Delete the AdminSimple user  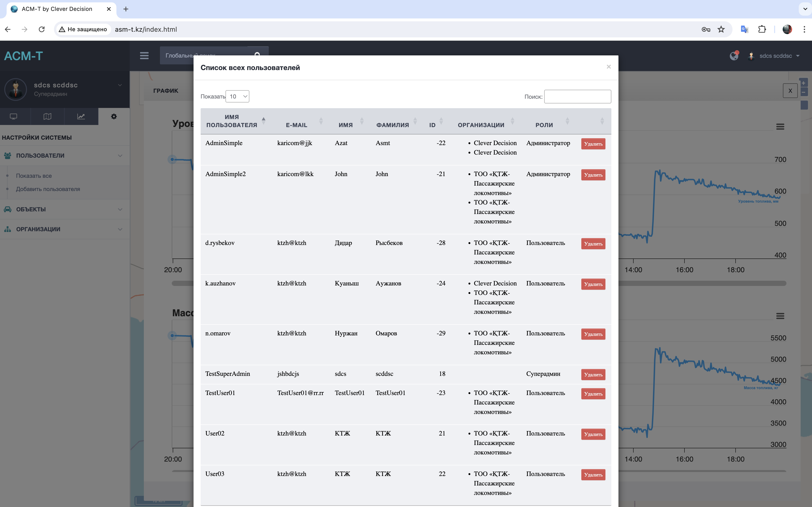tap(593, 144)
